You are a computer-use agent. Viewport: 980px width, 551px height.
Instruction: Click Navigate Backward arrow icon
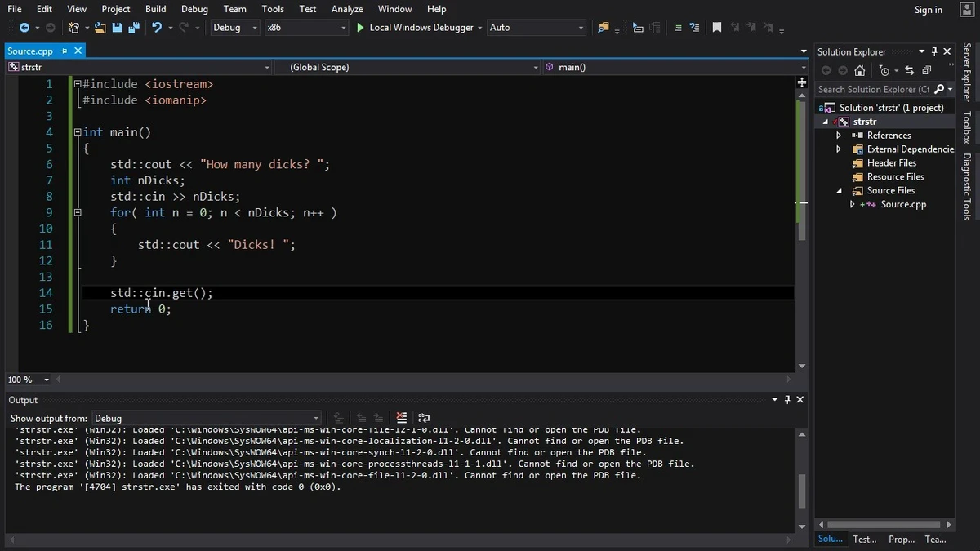tap(24, 28)
